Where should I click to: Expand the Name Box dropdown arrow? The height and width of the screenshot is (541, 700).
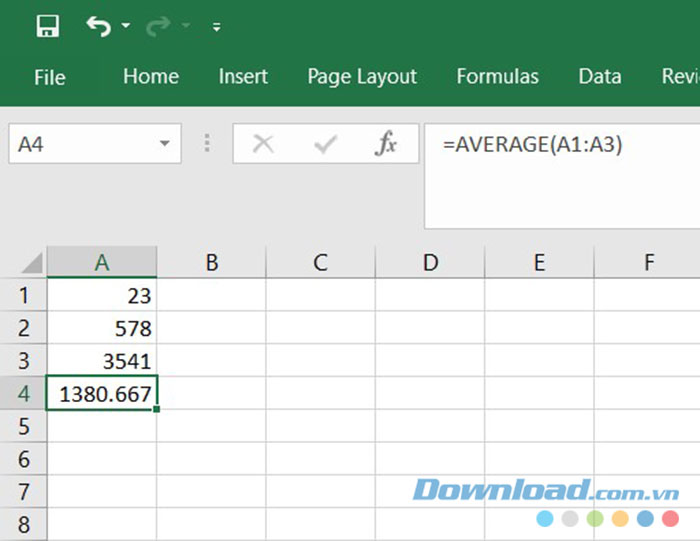(x=164, y=145)
